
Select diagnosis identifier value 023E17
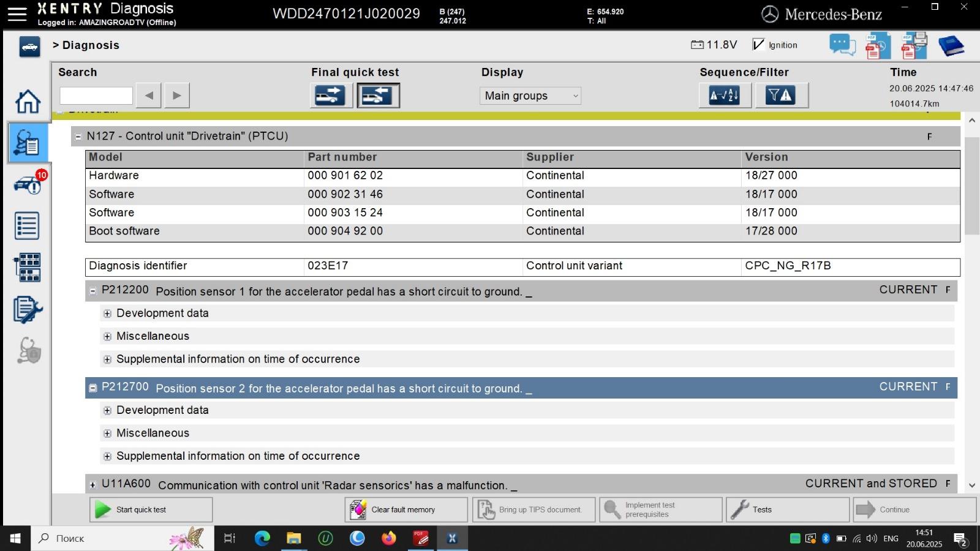click(328, 266)
